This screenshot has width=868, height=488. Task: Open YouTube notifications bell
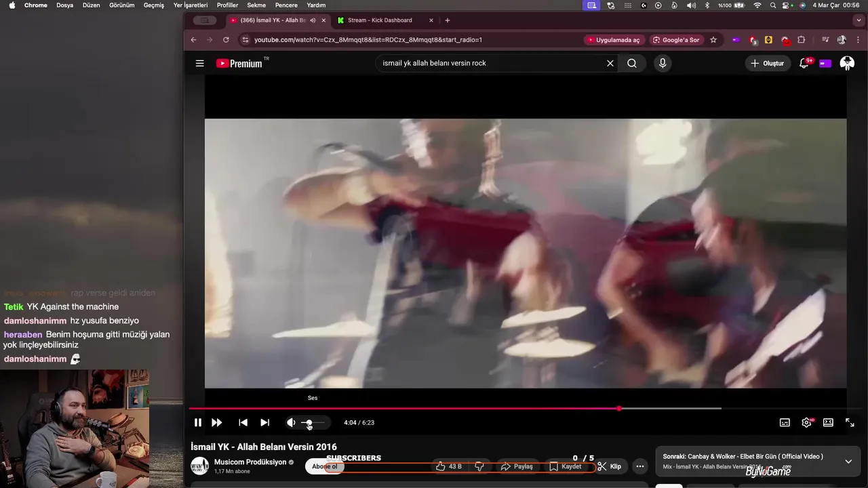point(804,63)
